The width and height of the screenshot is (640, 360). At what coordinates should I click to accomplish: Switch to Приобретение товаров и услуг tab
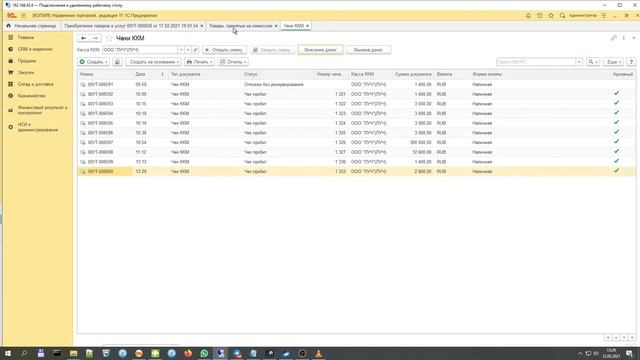tap(131, 26)
